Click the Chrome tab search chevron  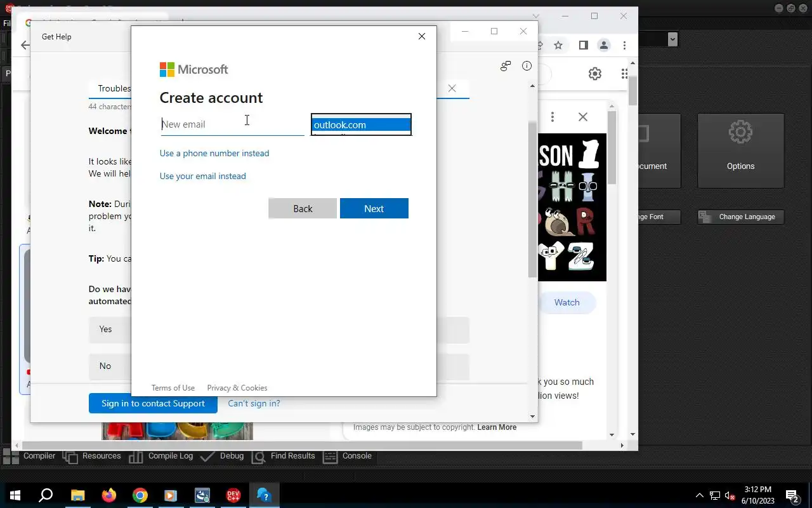point(536,17)
